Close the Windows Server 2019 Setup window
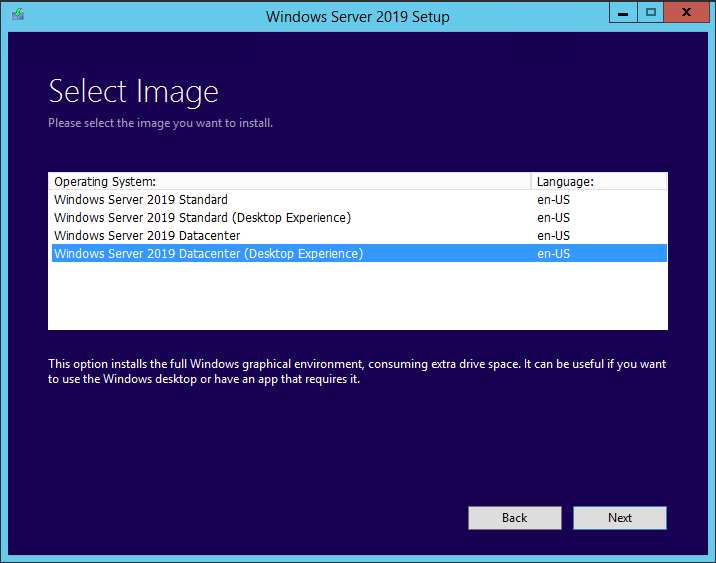The width and height of the screenshot is (716, 563). tap(686, 13)
